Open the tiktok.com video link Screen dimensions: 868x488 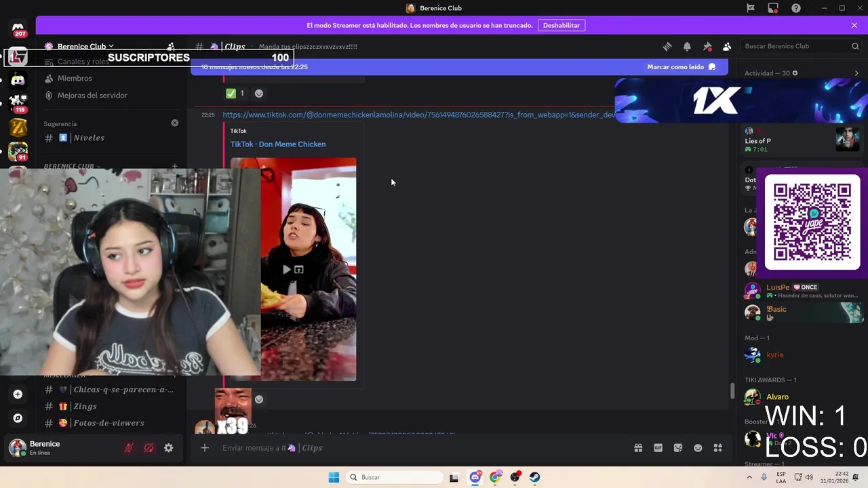(418, 115)
